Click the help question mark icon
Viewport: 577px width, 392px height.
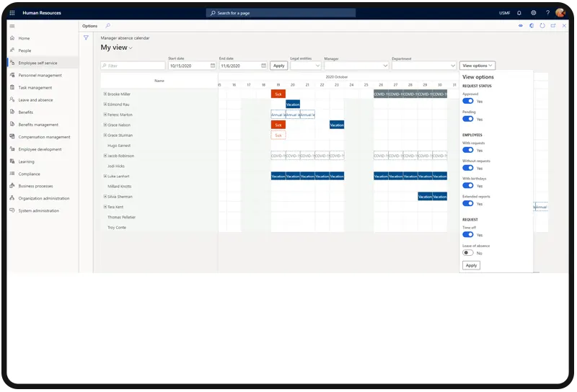tap(547, 13)
